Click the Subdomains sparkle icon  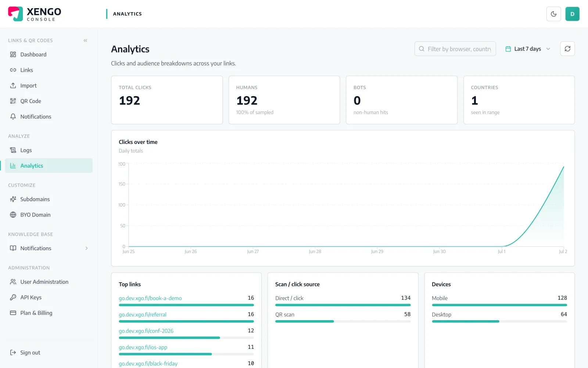(13, 199)
